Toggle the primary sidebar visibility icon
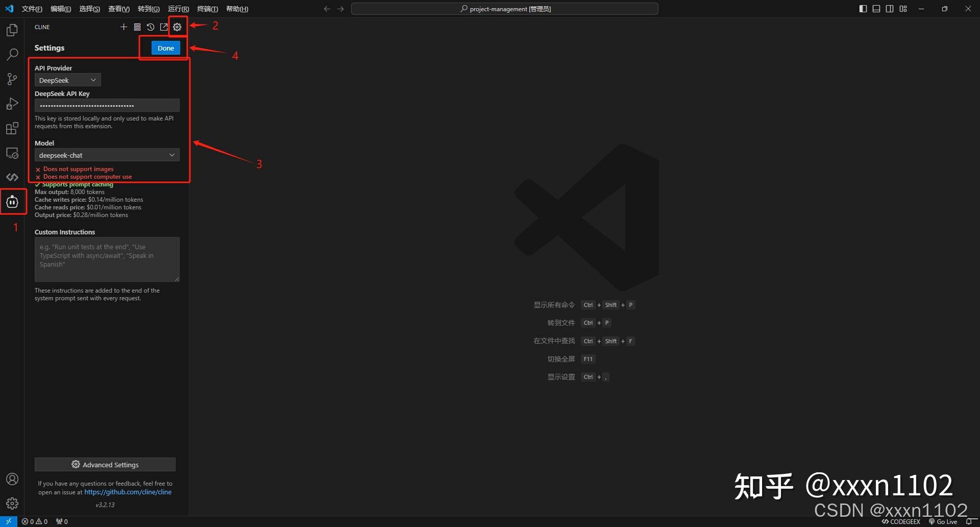The width and height of the screenshot is (980, 527). pos(863,9)
